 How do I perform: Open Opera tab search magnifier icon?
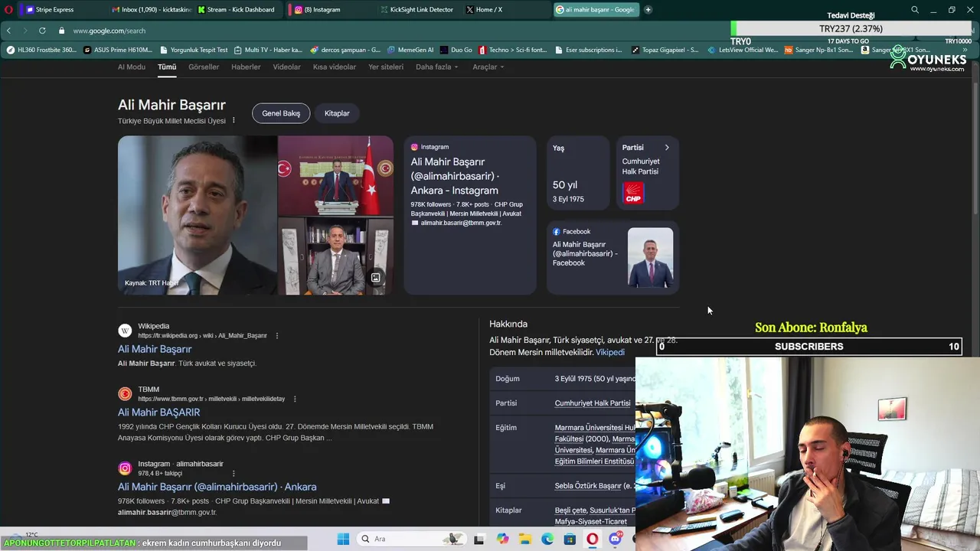click(915, 10)
